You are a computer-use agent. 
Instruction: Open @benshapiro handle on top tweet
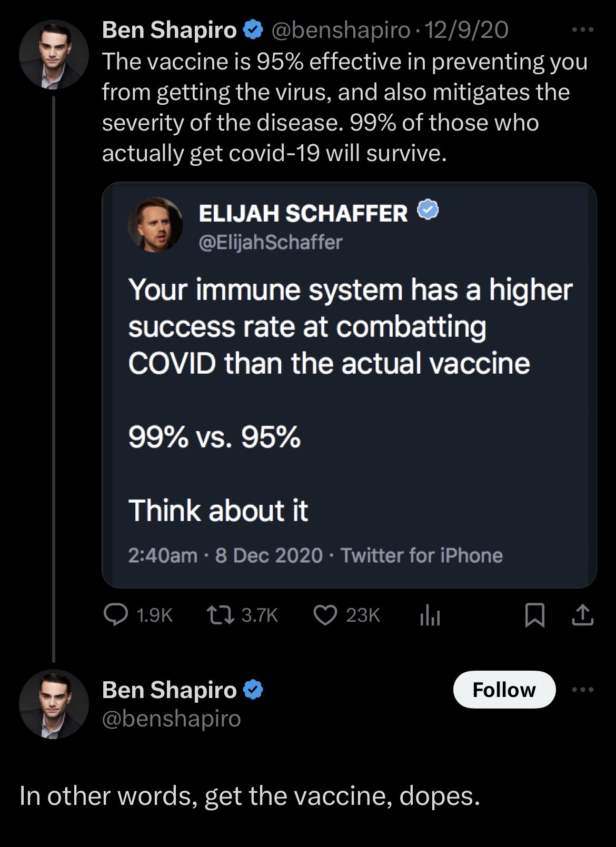coord(340,30)
